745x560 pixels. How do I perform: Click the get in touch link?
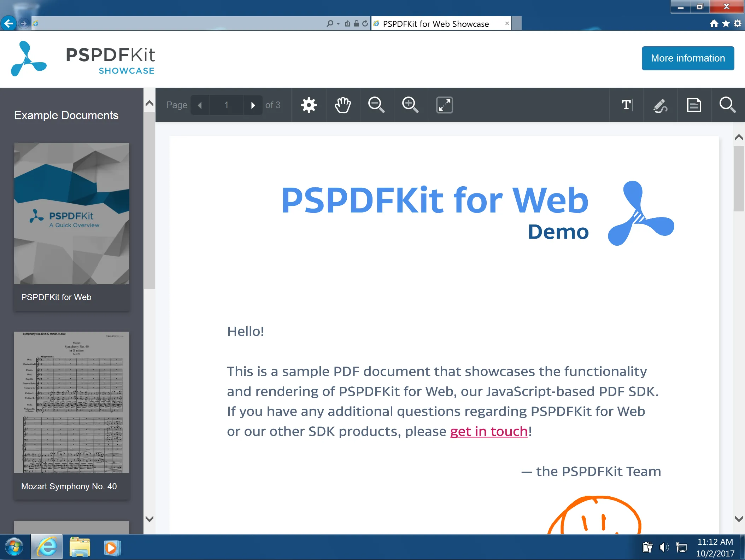(x=489, y=431)
